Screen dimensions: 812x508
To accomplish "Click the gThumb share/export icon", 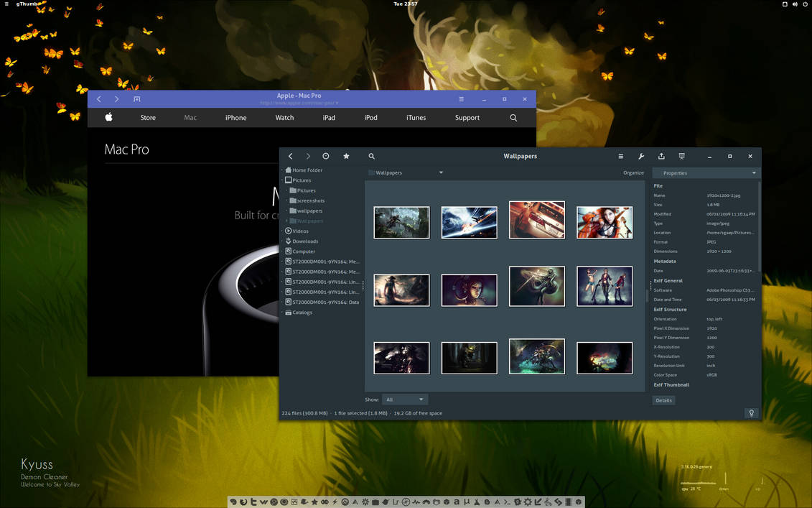I will pos(661,156).
